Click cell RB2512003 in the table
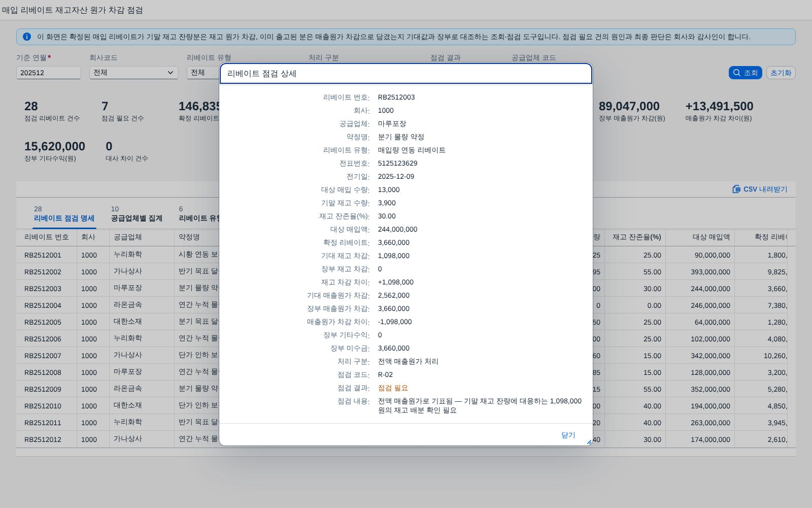 click(x=43, y=289)
